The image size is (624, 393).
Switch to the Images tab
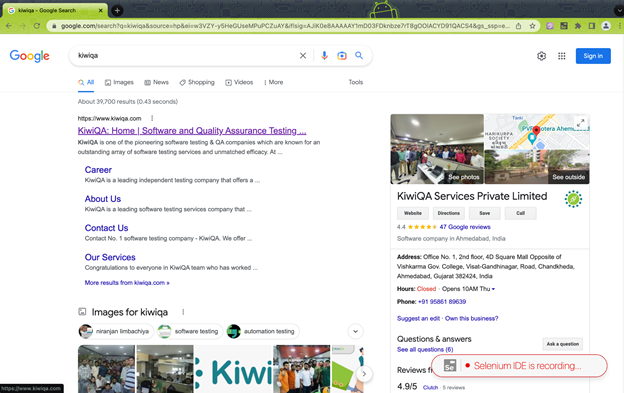(x=119, y=82)
